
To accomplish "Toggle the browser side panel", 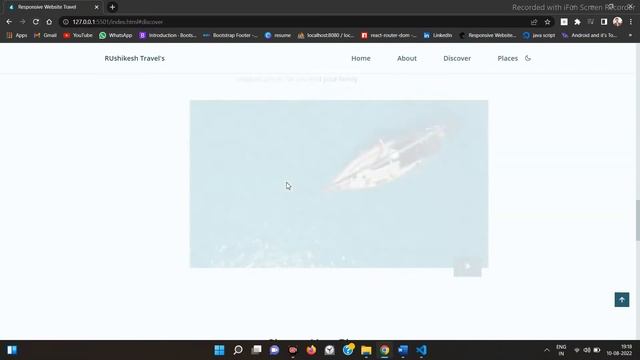I will coord(604,22).
